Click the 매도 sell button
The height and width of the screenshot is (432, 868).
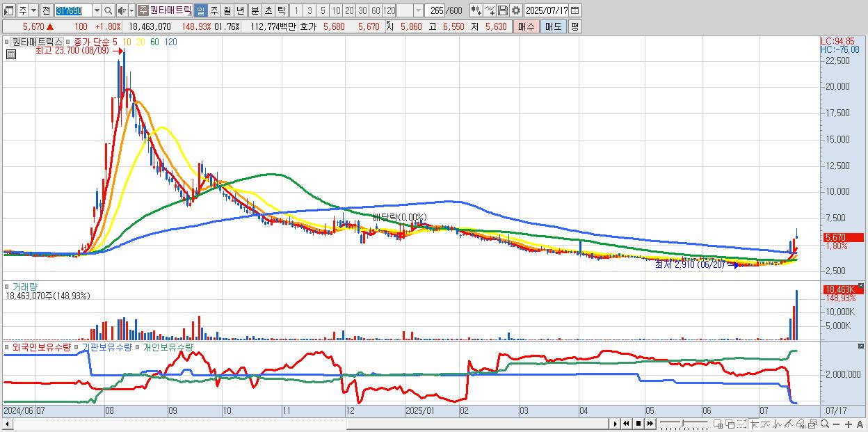553,26
